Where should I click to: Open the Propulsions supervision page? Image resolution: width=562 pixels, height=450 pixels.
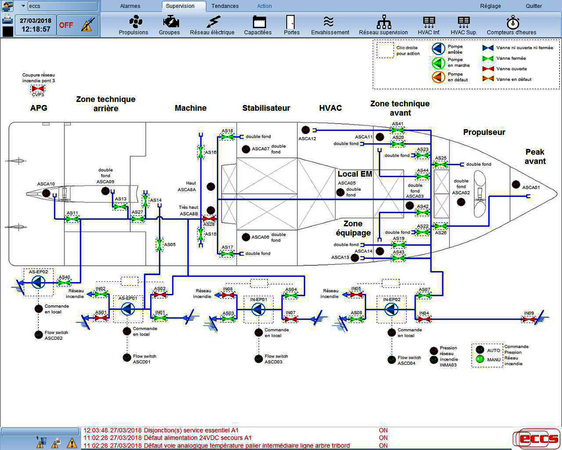tap(133, 25)
